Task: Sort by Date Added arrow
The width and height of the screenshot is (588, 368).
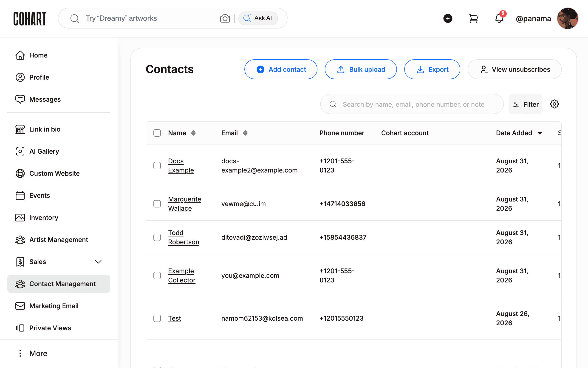Action: pos(540,133)
